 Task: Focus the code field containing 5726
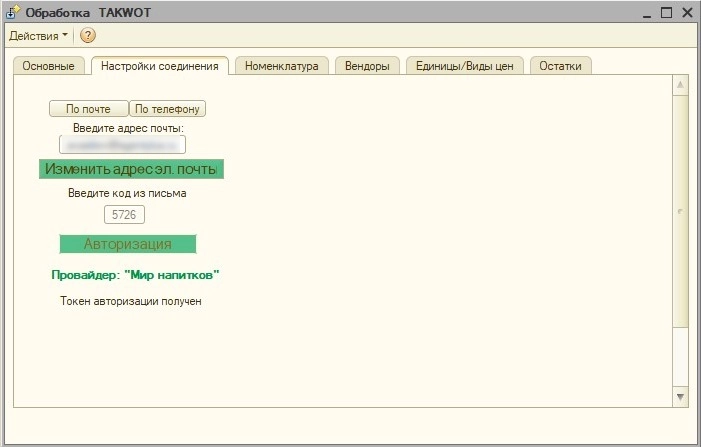125,214
